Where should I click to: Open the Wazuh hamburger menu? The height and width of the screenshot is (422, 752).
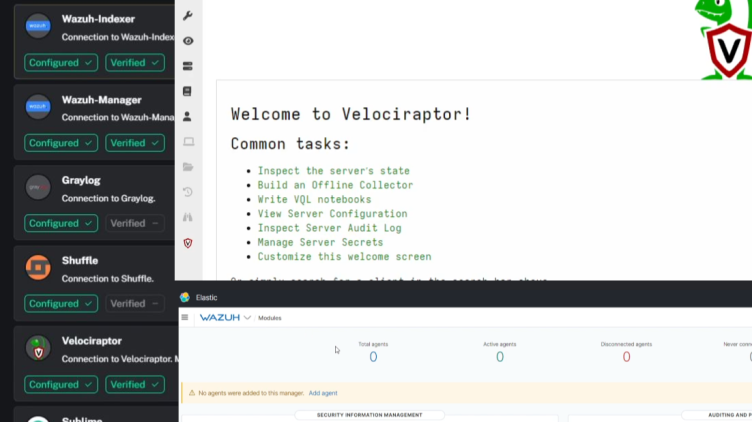point(185,318)
